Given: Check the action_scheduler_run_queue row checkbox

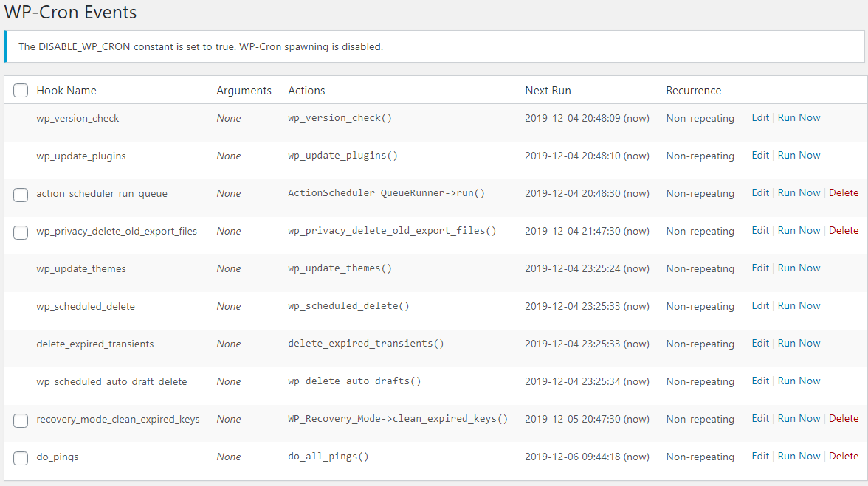Looking at the screenshot, I should click(21, 195).
